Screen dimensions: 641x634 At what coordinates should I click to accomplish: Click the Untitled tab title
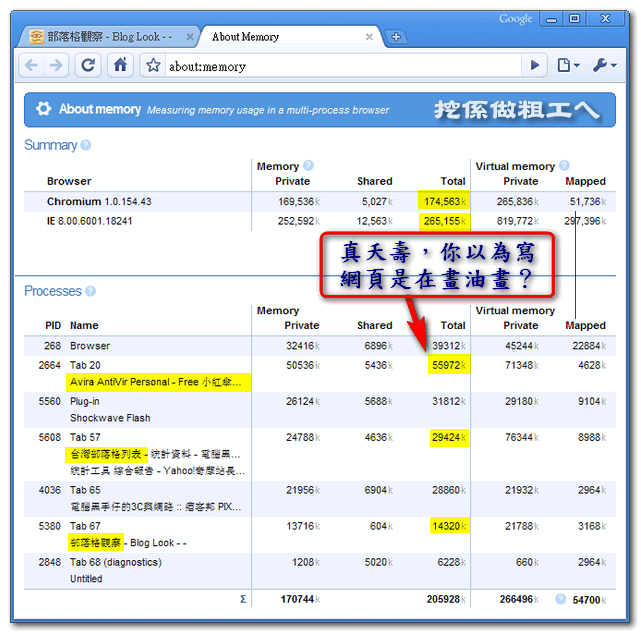pyautogui.click(x=86, y=579)
